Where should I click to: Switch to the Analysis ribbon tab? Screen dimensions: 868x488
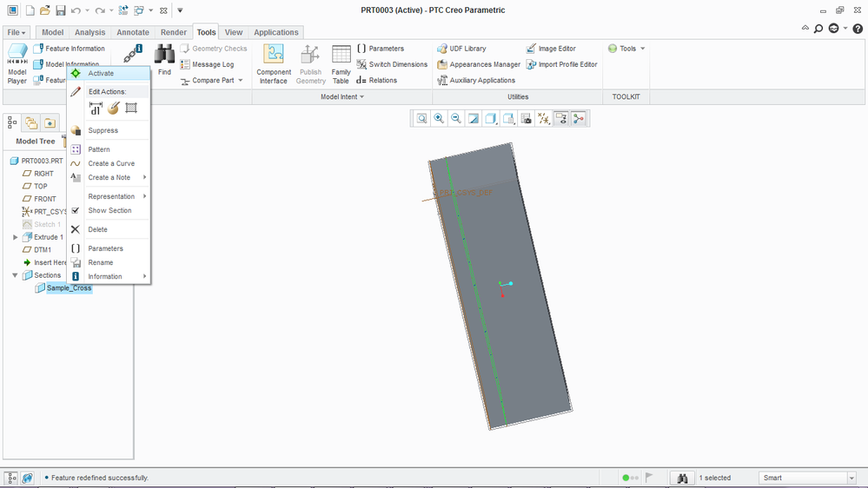pos(89,32)
